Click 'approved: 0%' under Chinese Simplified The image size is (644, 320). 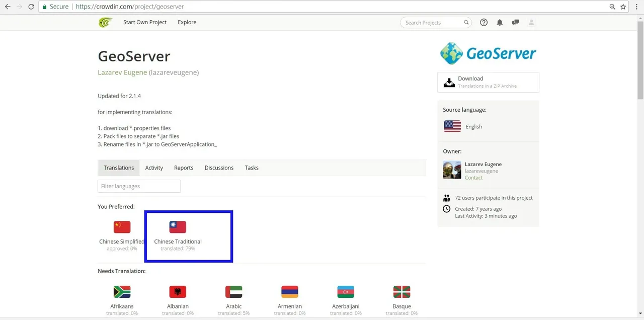tap(122, 249)
